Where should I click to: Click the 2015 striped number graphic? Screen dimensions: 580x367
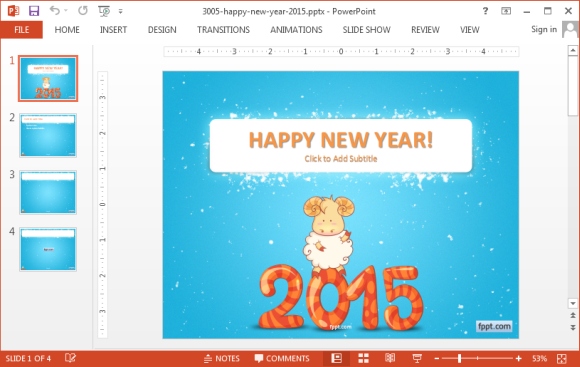pos(341,298)
